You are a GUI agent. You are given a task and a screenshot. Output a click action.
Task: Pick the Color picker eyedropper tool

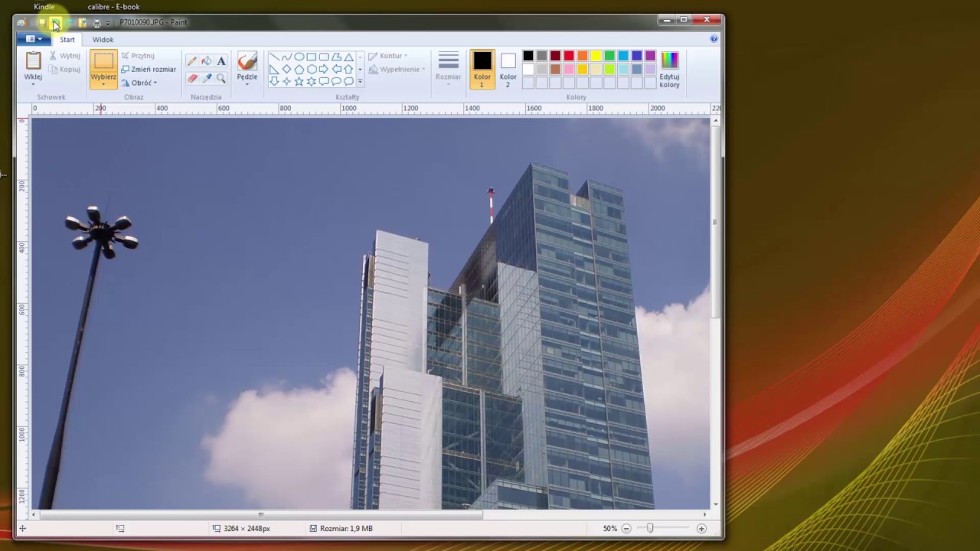point(207,78)
